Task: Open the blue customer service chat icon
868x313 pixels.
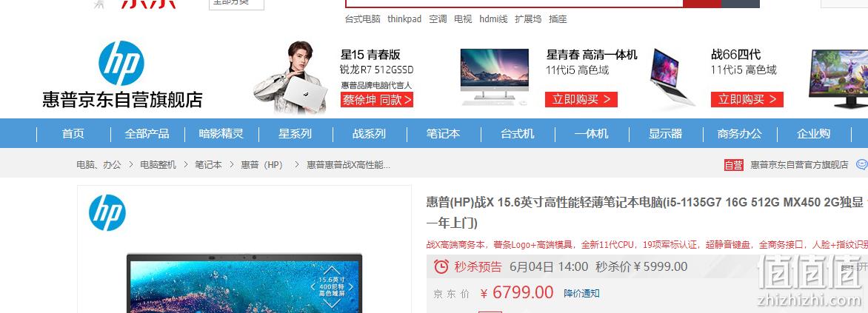Action: click(x=862, y=164)
